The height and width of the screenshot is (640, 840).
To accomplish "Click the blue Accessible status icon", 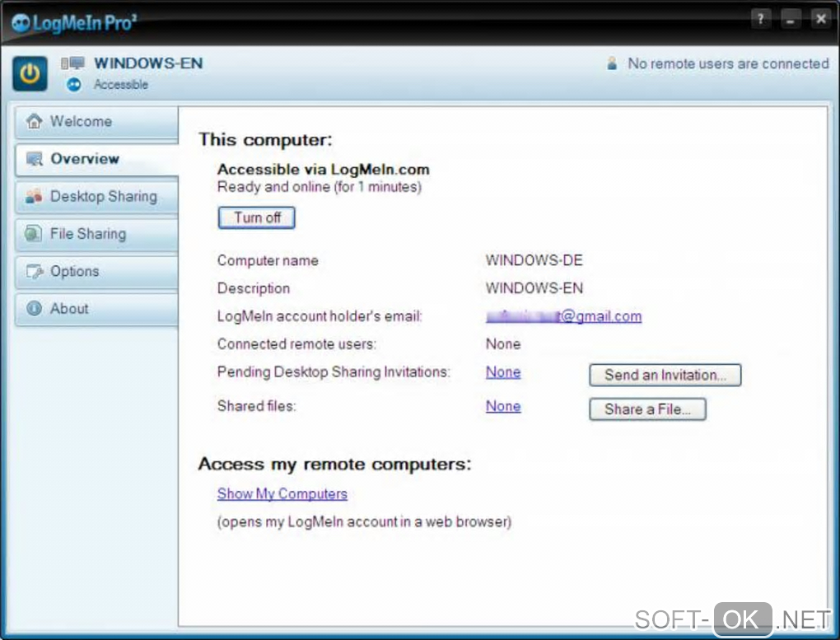I will click(74, 85).
